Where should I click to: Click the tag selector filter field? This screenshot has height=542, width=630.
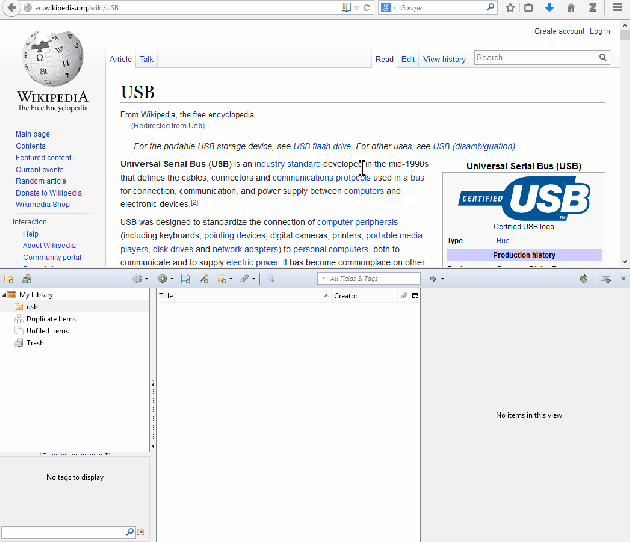tap(68, 532)
